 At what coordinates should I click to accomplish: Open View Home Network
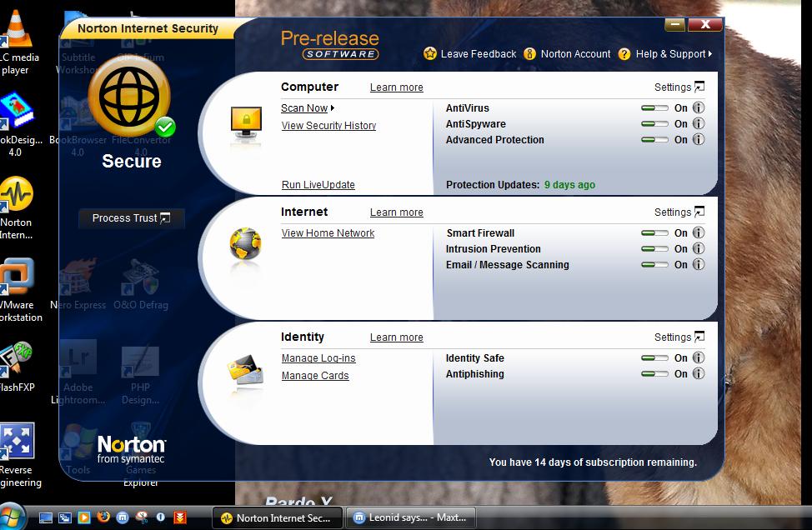328,233
